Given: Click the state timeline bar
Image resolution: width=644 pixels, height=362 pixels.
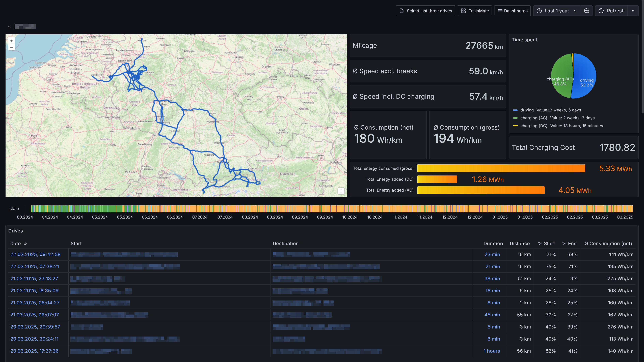Looking at the screenshot, I should [332, 209].
